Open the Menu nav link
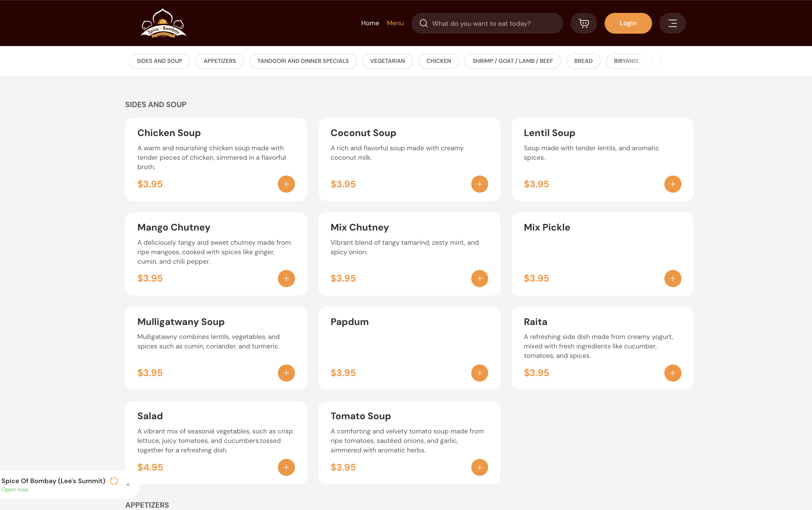 395,23
